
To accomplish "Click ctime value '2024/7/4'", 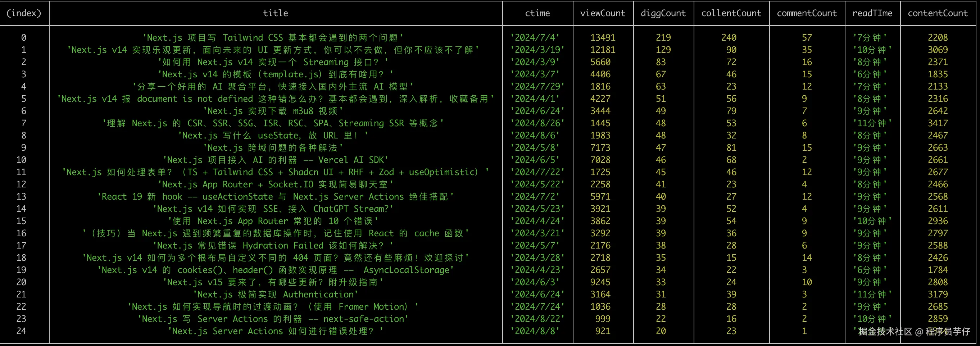I will pyautogui.click(x=535, y=38).
